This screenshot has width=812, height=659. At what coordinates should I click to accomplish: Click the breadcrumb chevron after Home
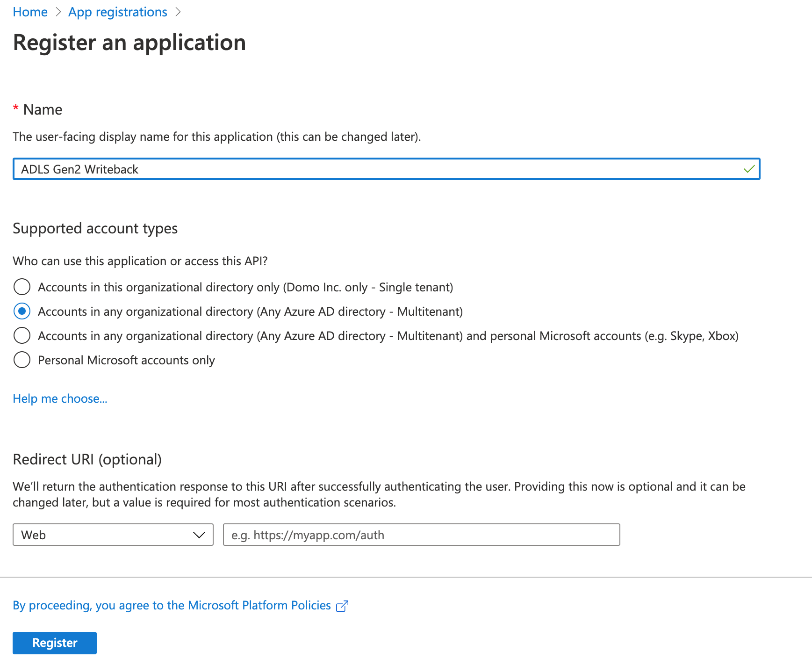coord(58,12)
